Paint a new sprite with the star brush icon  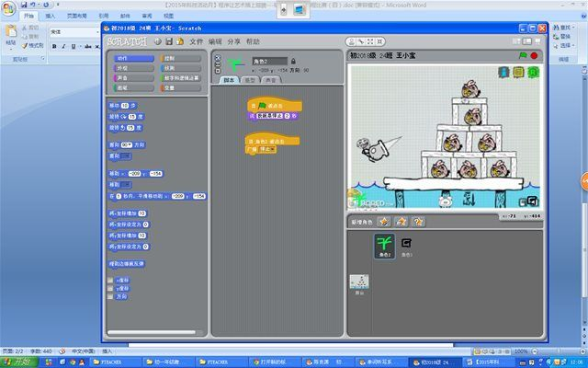point(384,222)
